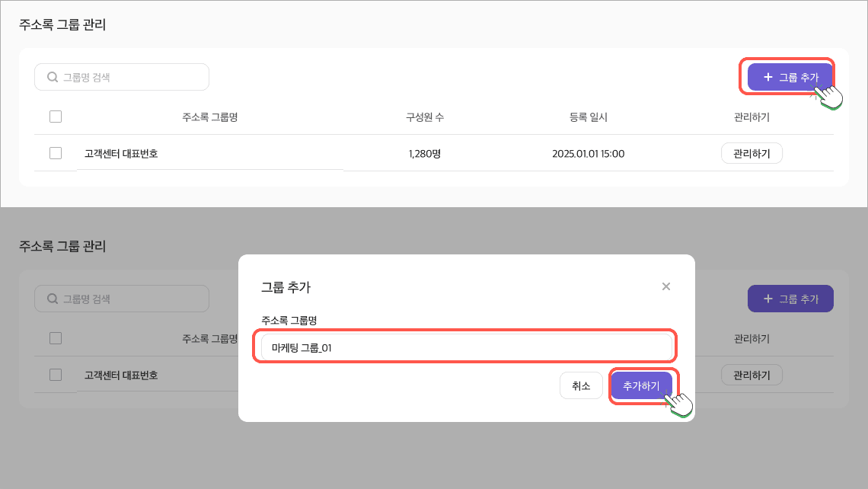Click the 등록 일시 column header
Viewport: 868px width, 489px height.
click(589, 117)
